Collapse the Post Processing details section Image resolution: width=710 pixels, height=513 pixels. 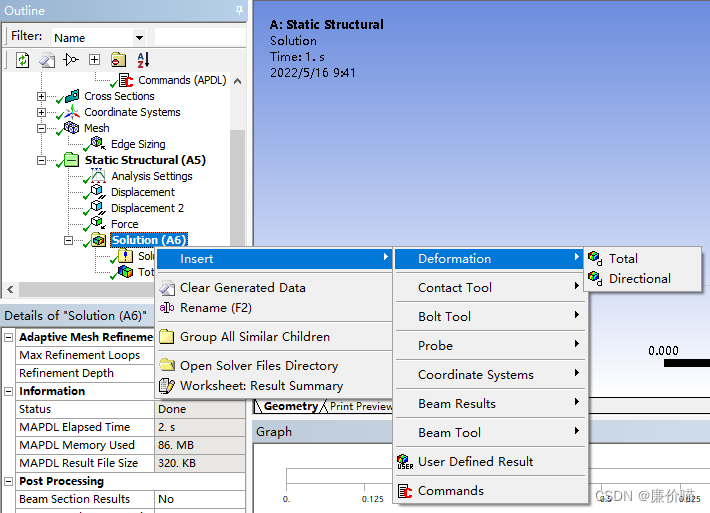8,481
